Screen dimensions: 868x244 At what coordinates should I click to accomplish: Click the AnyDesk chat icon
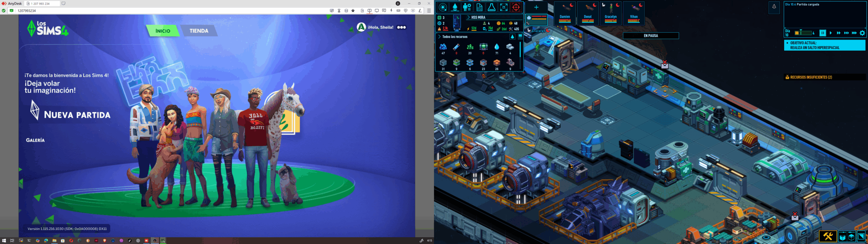pyautogui.click(x=384, y=11)
